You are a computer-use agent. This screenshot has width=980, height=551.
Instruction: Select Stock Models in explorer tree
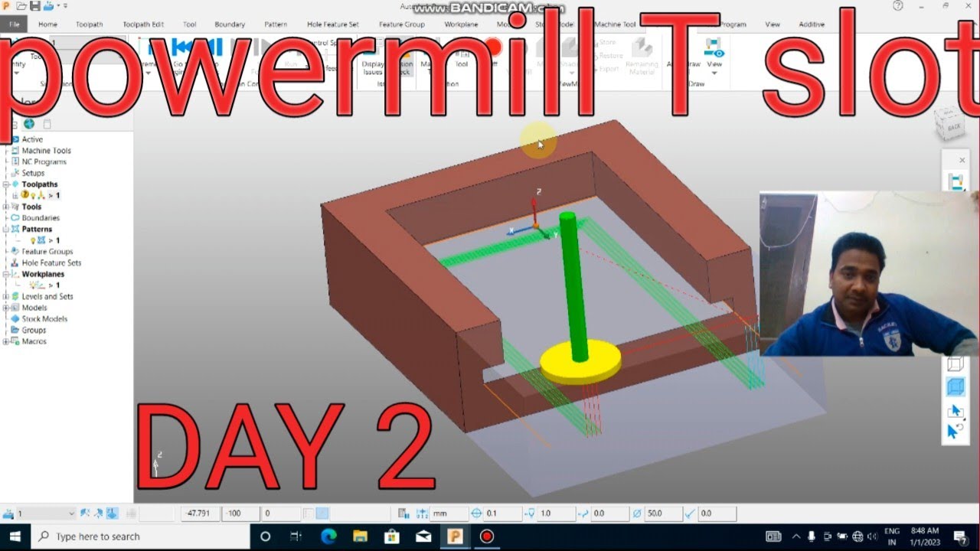pyautogui.click(x=44, y=318)
